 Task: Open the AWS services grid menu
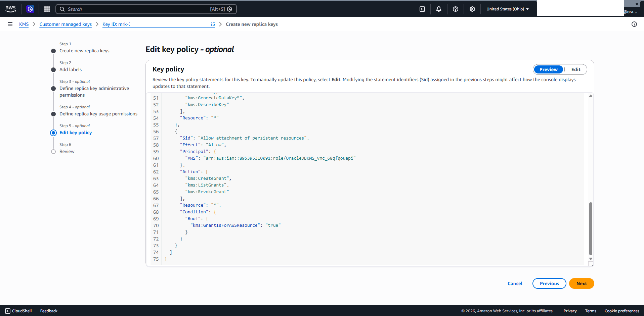tap(47, 9)
